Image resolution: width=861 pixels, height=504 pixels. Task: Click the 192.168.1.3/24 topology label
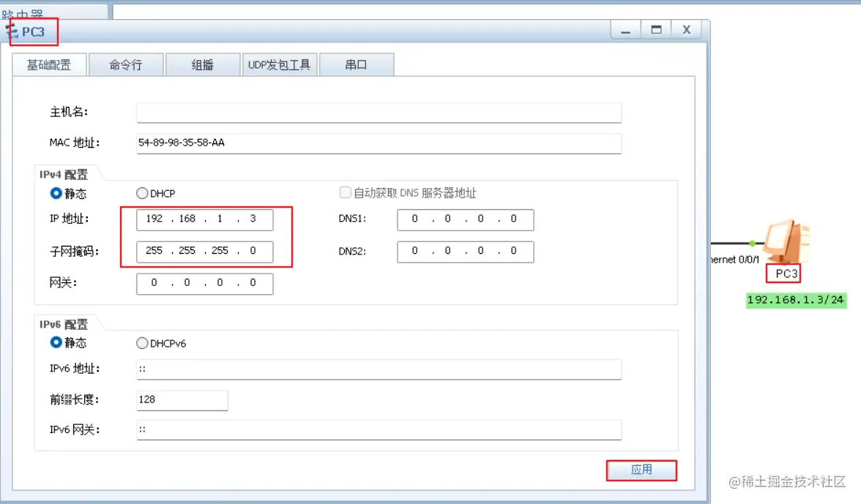pyautogui.click(x=796, y=300)
